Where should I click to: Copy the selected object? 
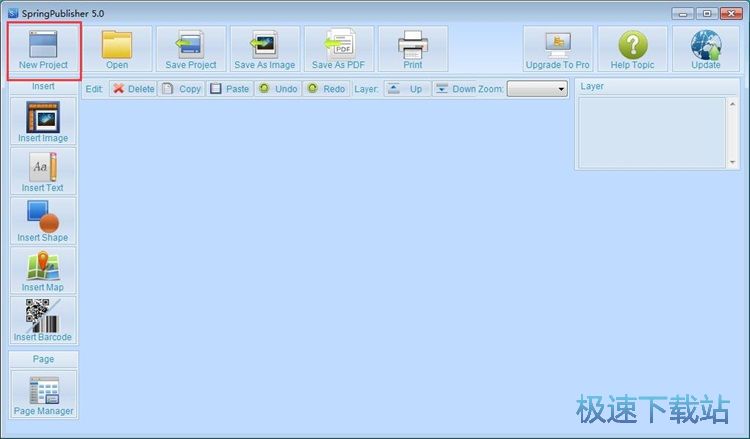[x=181, y=89]
